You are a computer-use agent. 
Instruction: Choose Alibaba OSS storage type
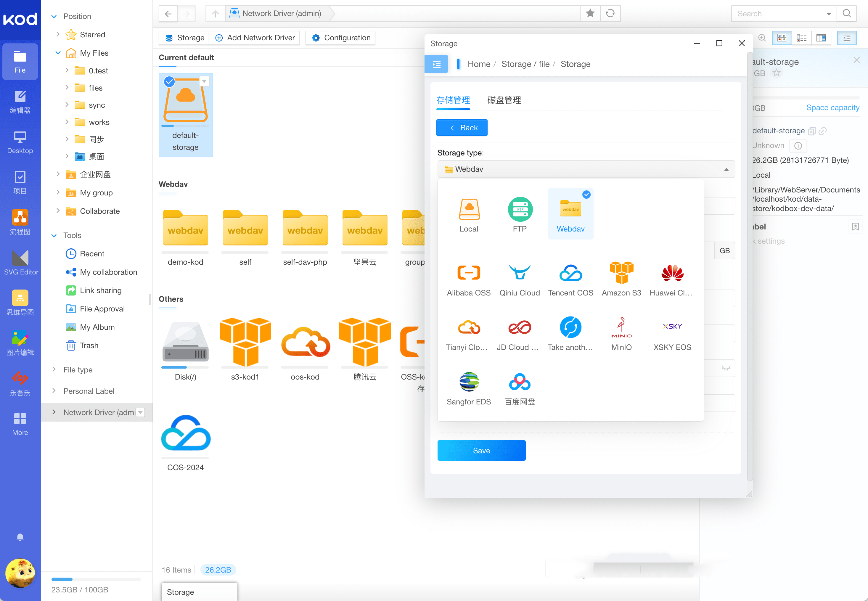coord(468,279)
